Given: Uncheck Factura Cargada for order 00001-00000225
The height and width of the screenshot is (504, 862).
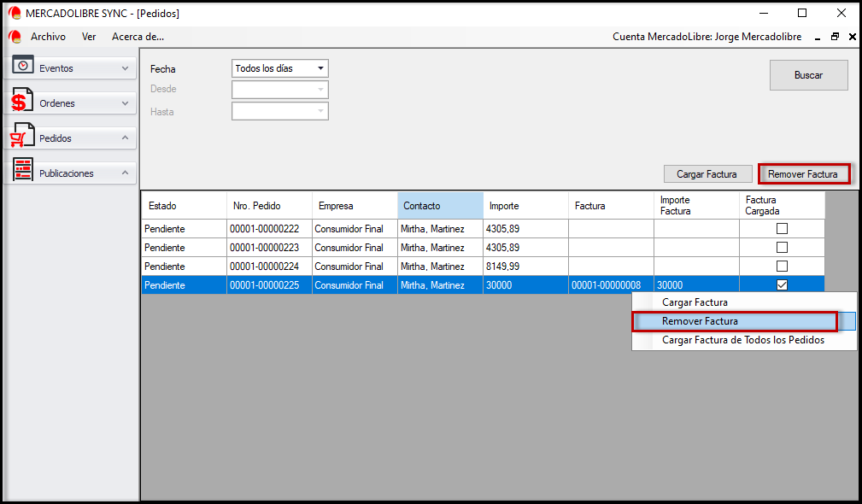Looking at the screenshot, I should tap(782, 284).
